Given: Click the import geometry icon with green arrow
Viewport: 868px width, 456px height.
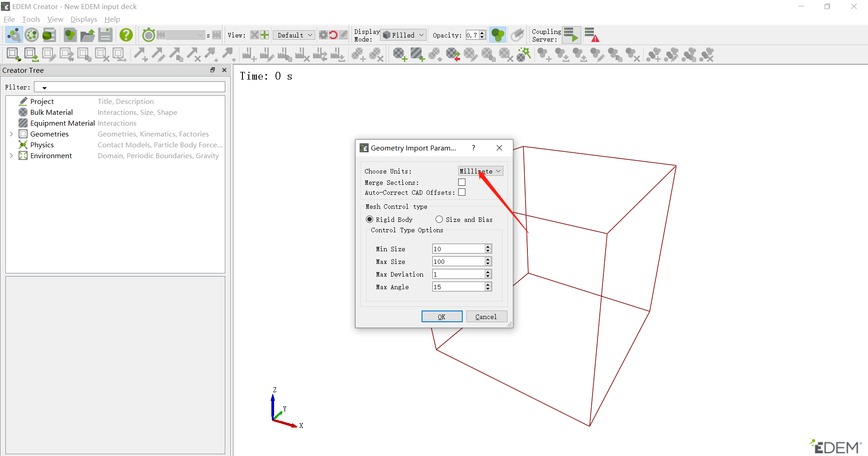Looking at the screenshot, I should pos(31,55).
